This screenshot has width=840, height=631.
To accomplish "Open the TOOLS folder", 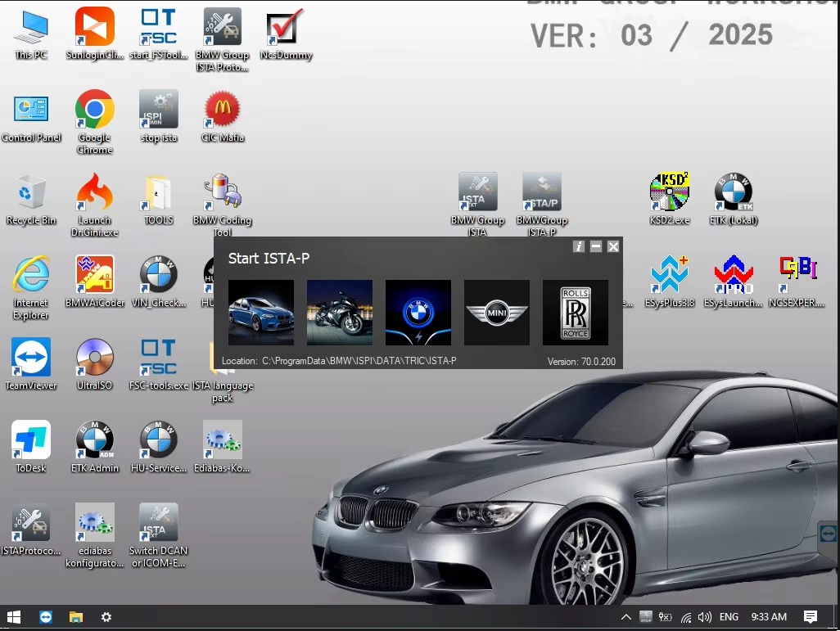I will [159, 199].
